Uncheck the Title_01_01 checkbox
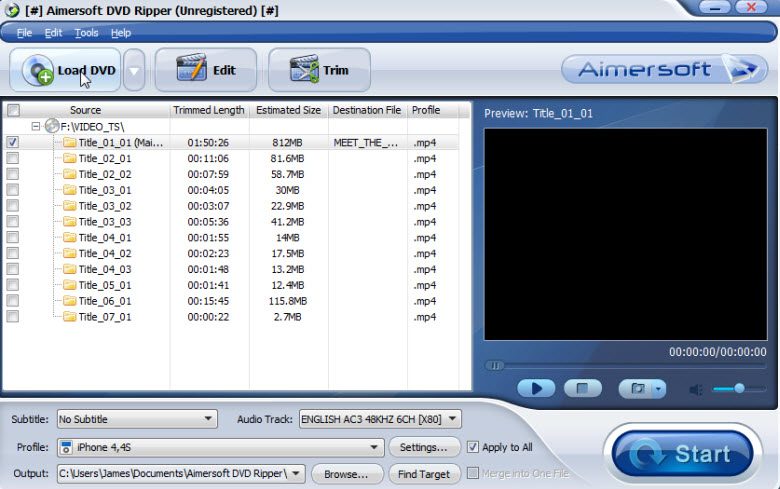This screenshot has width=780, height=489. pyautogui.click(x=12, y=142)
